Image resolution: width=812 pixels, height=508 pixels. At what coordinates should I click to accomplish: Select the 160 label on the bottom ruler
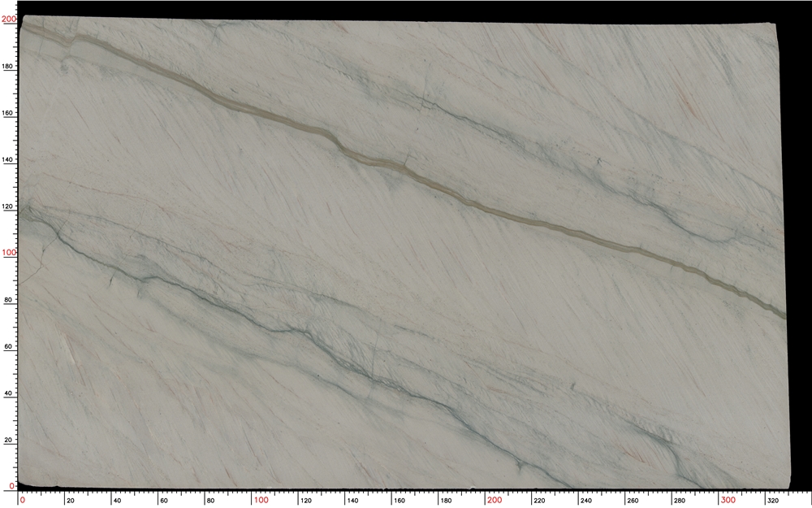tap(399, 501)
